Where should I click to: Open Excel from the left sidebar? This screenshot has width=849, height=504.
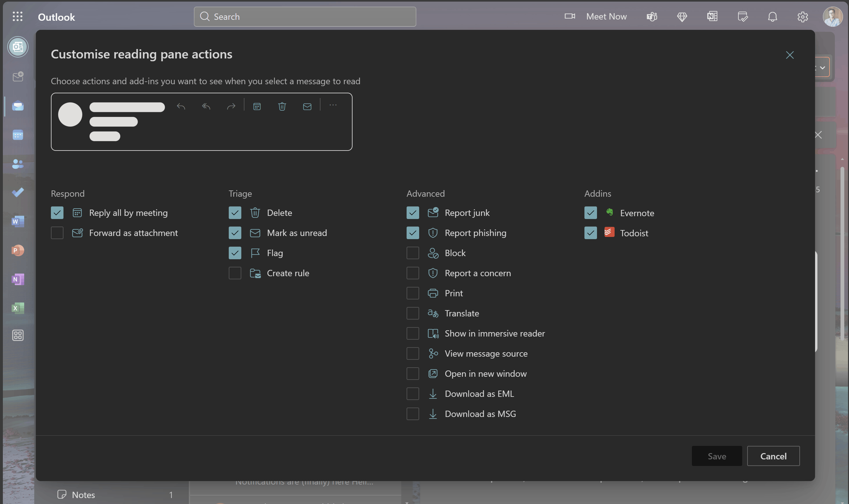[x=17, y=308]
